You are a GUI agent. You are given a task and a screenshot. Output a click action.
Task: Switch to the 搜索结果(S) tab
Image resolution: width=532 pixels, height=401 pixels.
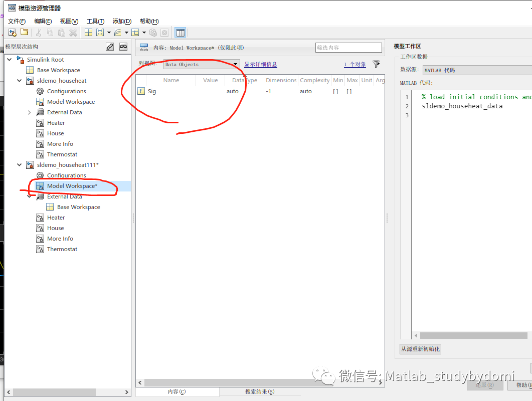[x=260, y=391]
